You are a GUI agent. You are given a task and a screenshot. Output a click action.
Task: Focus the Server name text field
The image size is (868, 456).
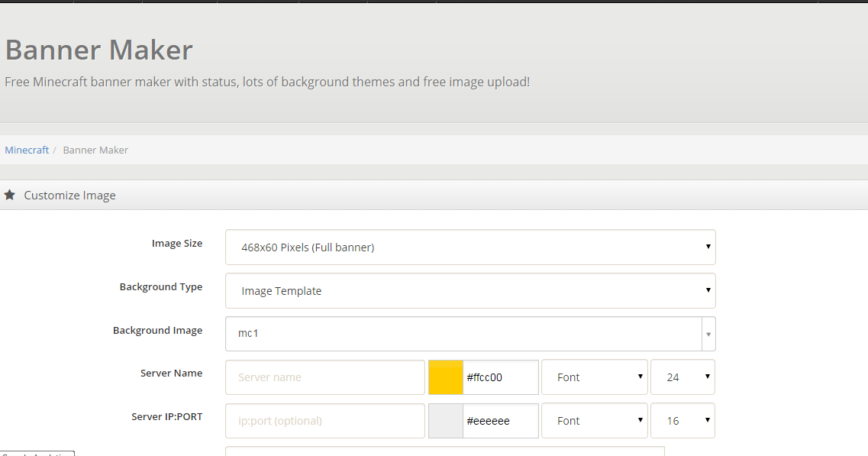[x=325, y=377]
